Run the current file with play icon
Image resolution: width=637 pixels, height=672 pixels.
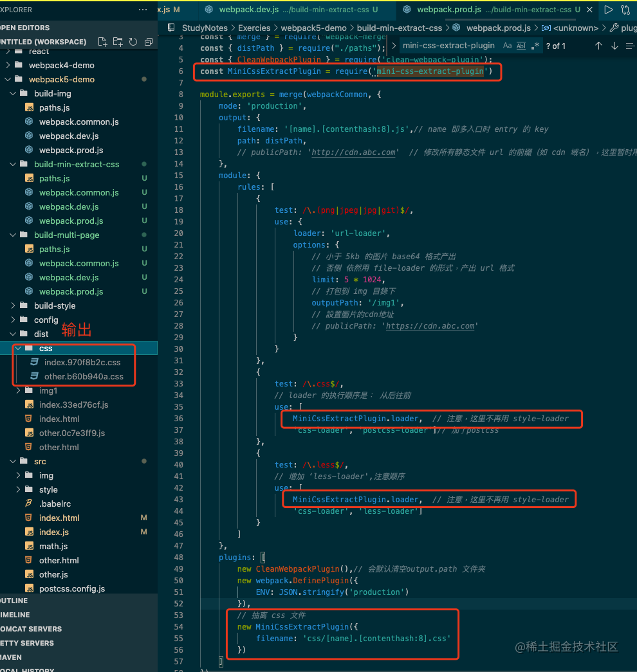[x=608, y=10]
